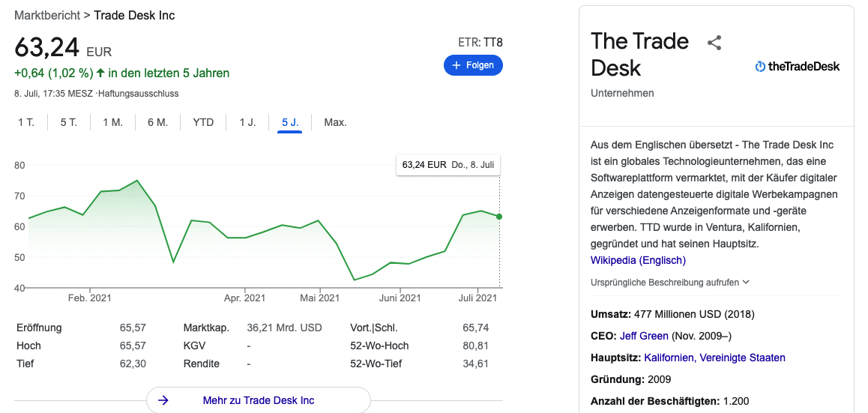This screenshot has height=413, width=868.
Task: Click the 63,24 EUR chart tooltip
Action: click(447, 164)
